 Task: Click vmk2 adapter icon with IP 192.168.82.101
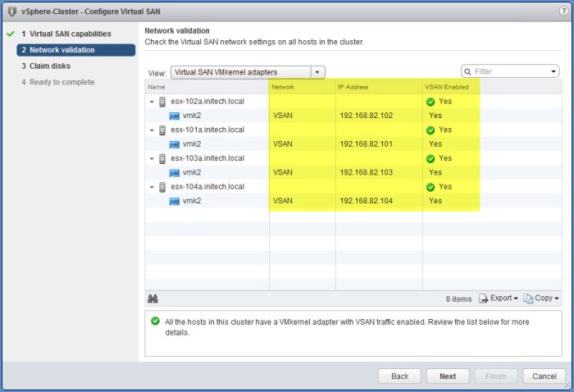(174, 144)
